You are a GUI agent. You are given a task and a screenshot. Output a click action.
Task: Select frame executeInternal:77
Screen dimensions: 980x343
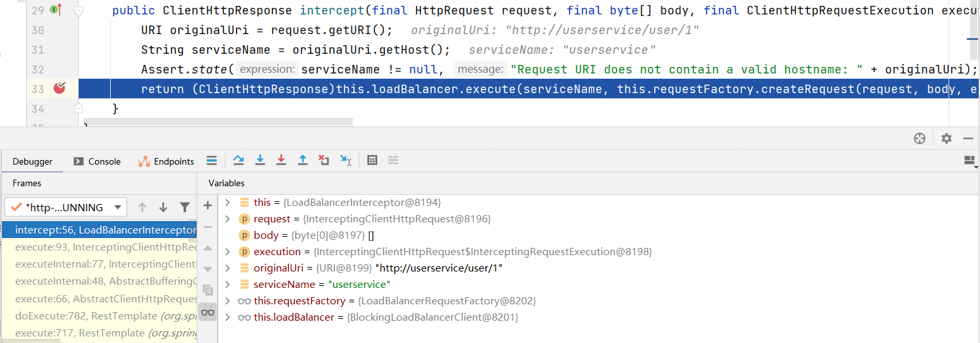[x=98, y=264]
